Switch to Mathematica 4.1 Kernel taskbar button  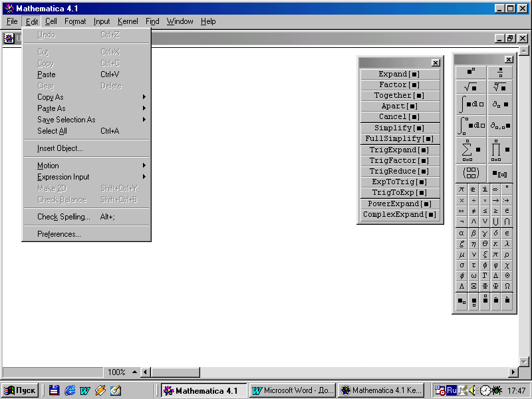pyautogui.click(x=381, y=390)
